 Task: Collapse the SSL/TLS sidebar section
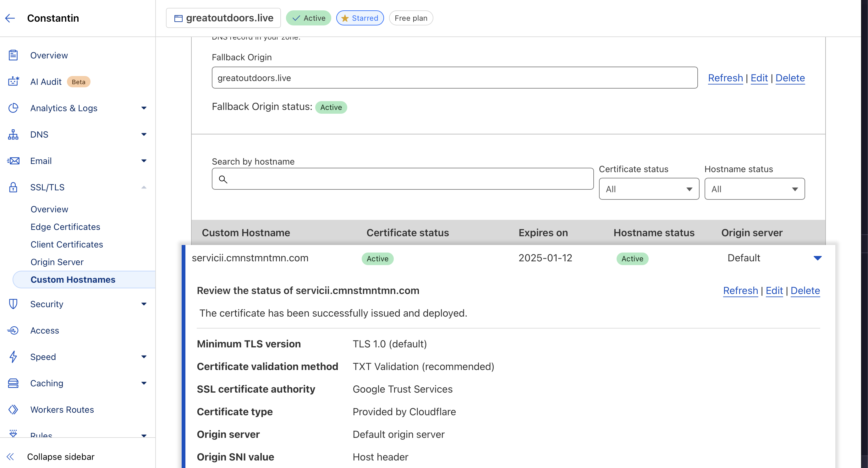click(144, 187)
